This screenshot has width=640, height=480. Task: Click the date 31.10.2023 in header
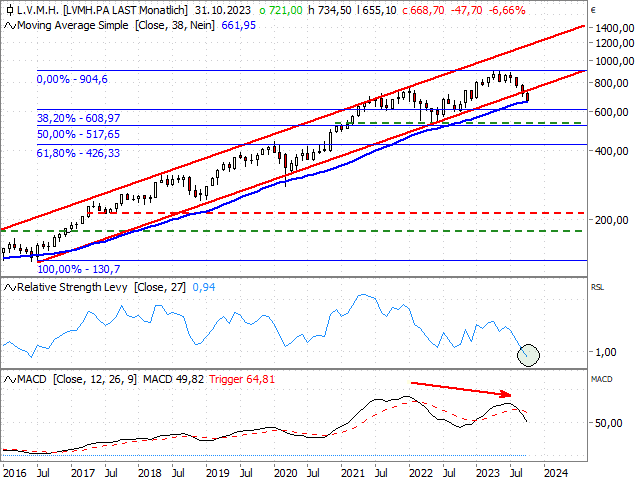pos(223,10)
